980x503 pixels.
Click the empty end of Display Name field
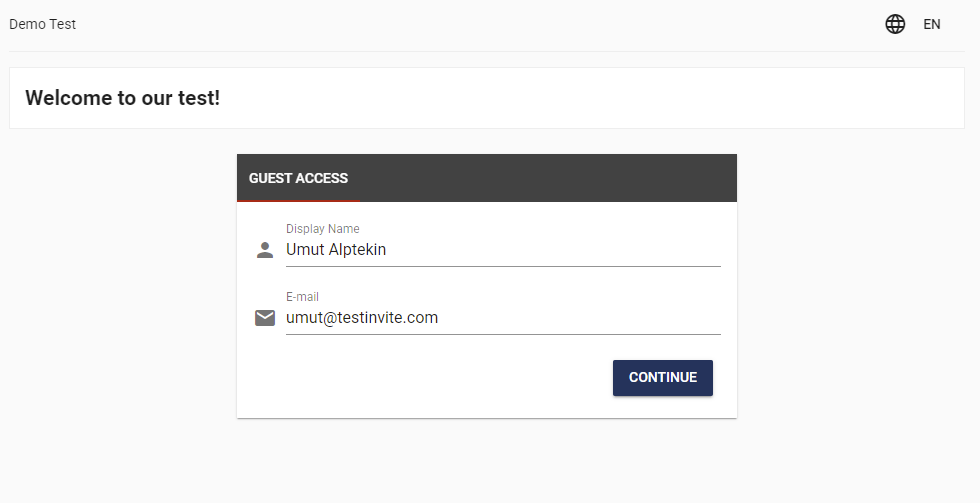tap(562, 250)
